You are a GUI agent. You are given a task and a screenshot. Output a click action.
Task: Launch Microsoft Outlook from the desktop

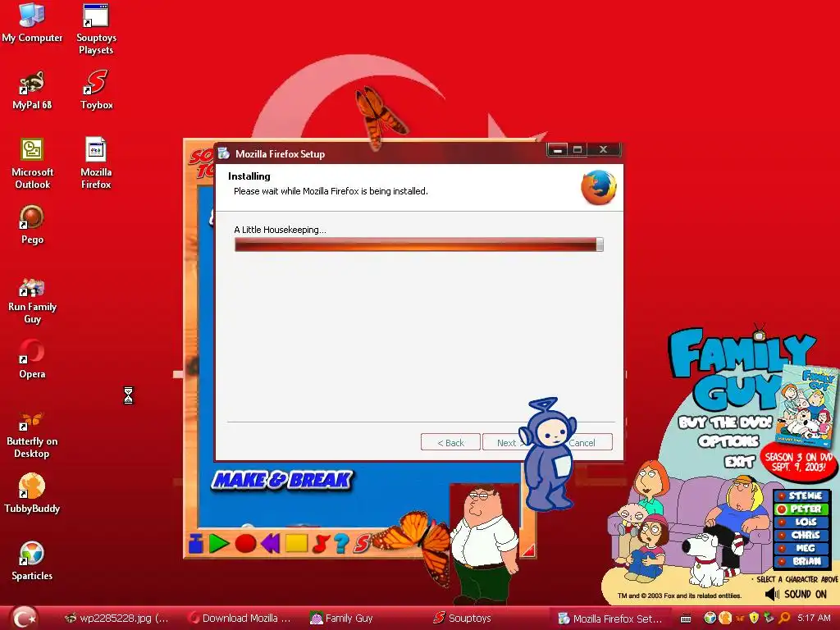pos(32,163)
